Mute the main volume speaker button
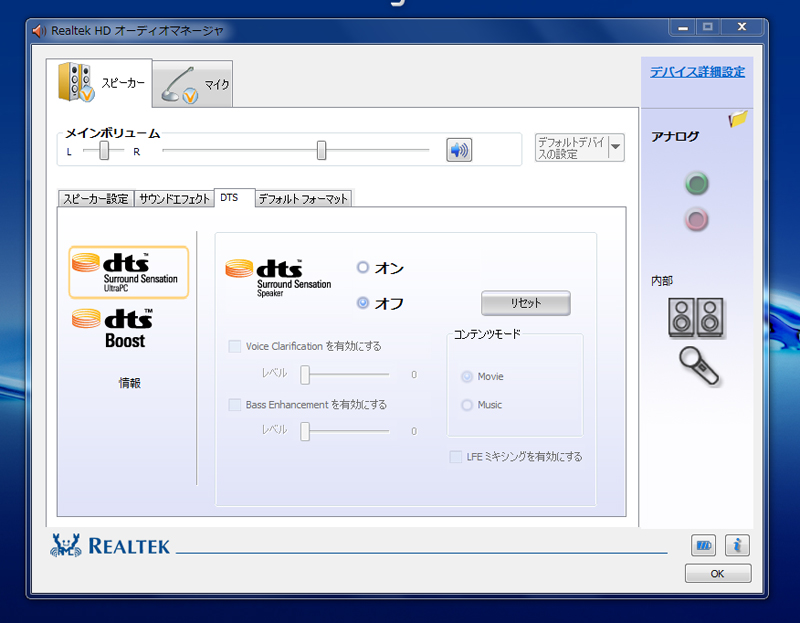This screenshot has width=800, height=623. [459, 150]
